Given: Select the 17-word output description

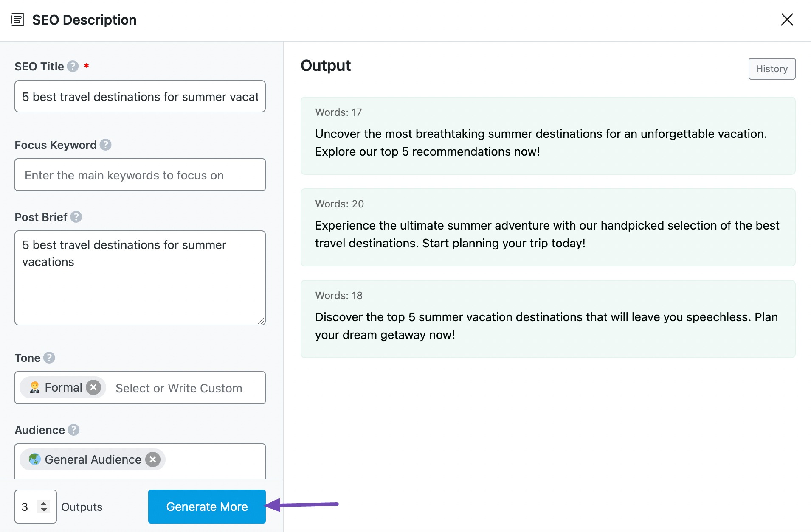Looking at the screenshot, I should [548, 136].
